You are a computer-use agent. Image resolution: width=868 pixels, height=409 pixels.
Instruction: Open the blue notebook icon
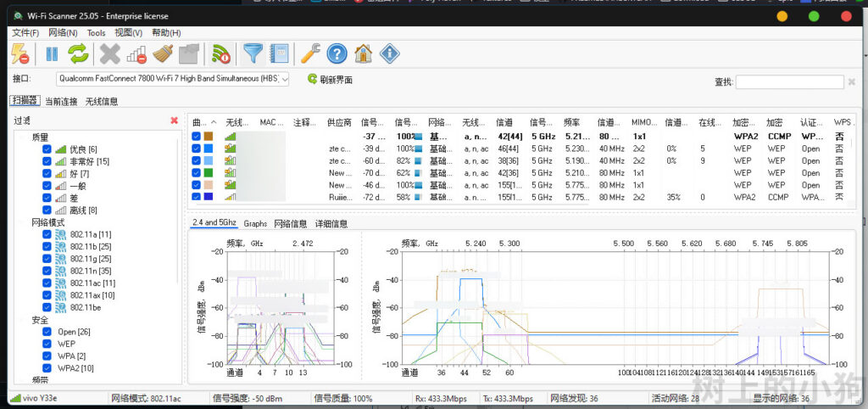pyautogui.click(x=278, y=54)
